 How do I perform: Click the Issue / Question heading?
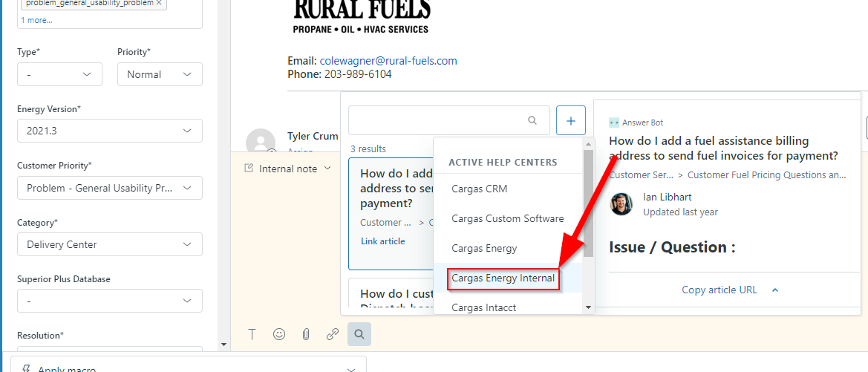(x=672, y=247)
